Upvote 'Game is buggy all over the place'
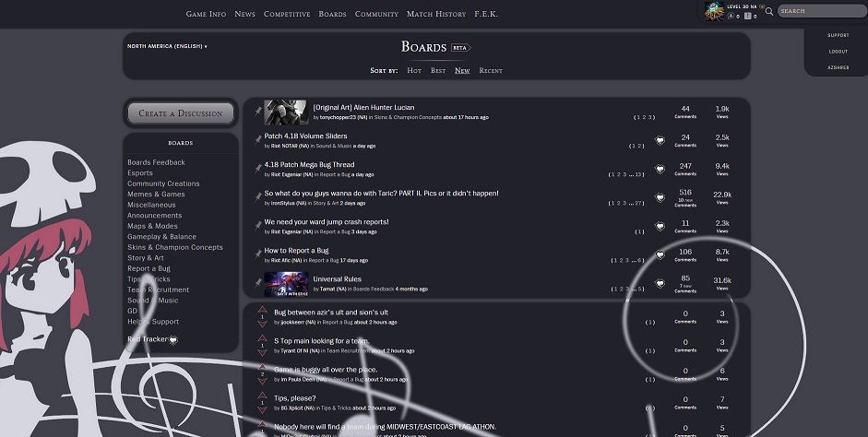Image resolution: width=868 pixels, height=437 pixels. 262,367
